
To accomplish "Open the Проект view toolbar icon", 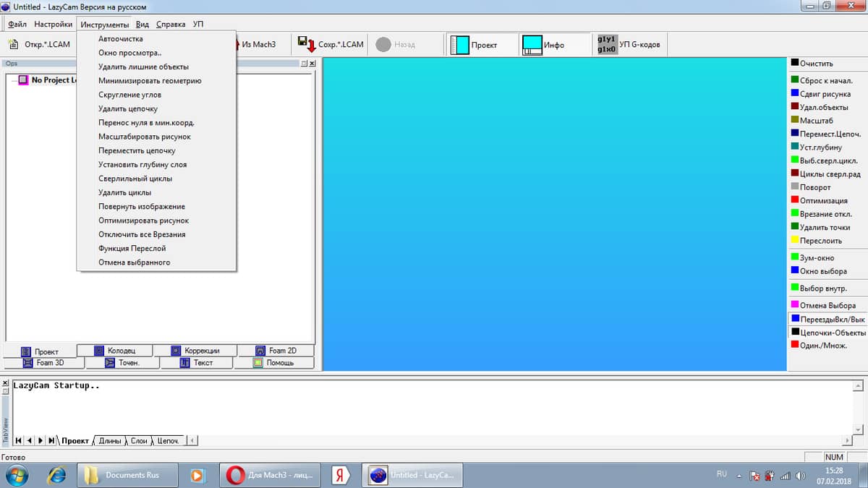I will [460, 45].
